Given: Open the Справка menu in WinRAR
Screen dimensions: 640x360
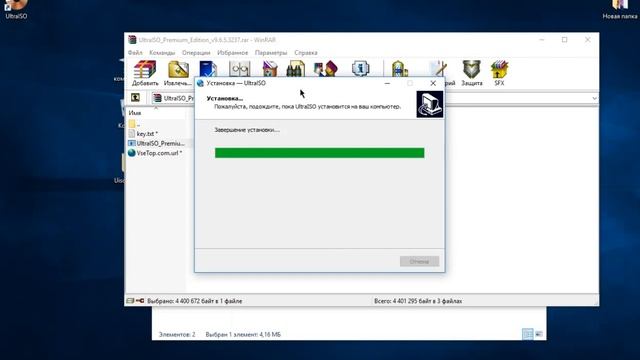Looking at the screenshot, I should tap(306, 53).
